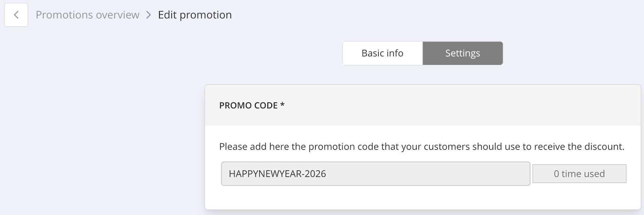The image size is (644, 215).
Task: Click the word "CODE" in the section header
Action: point(264,105)
